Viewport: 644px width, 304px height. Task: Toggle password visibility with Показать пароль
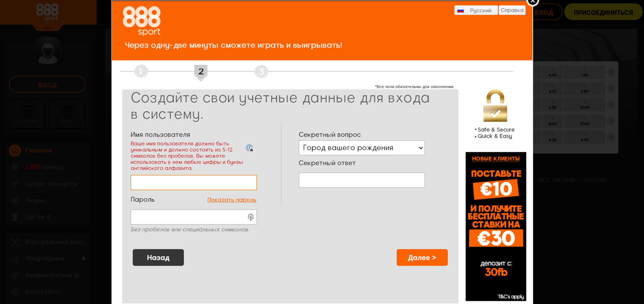tap(231, 200)
